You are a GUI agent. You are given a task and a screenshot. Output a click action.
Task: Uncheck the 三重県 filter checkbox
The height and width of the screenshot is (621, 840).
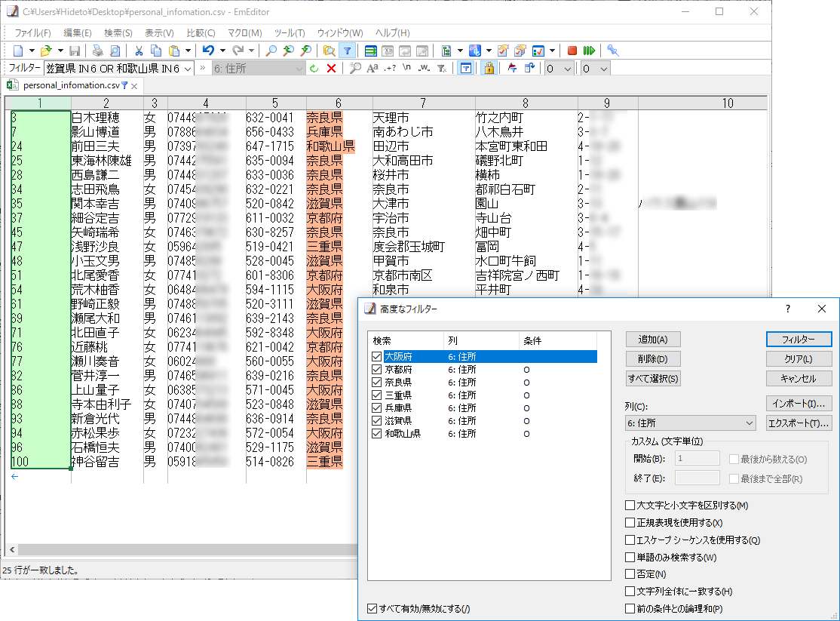376,395
